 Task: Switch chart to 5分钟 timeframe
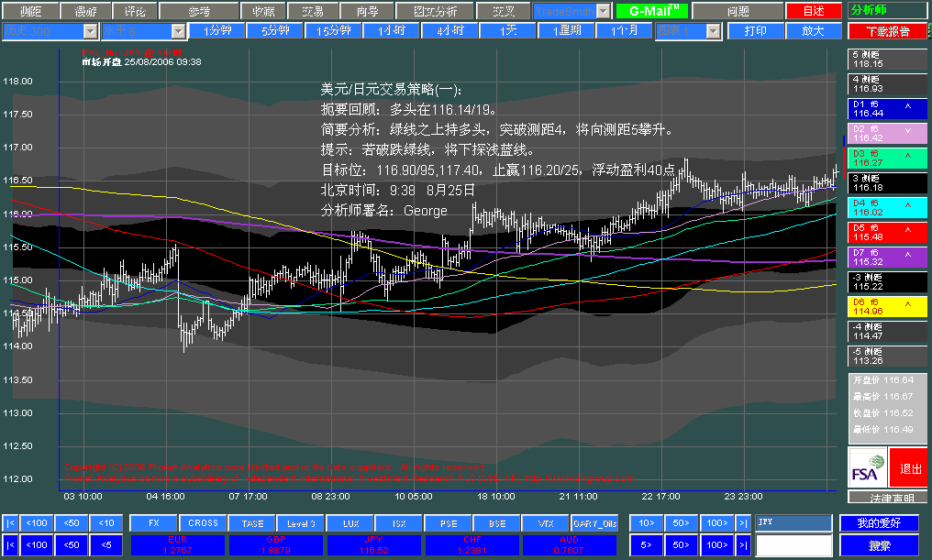275,30
